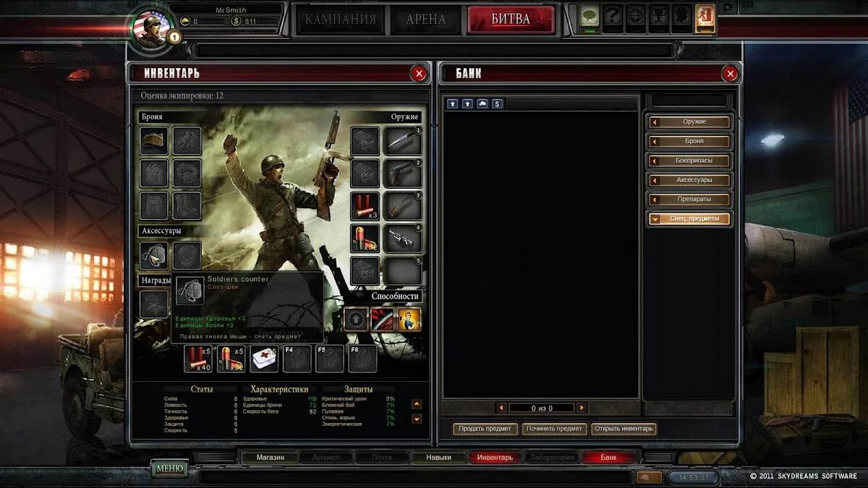868x488 pixels.
Task: Close the Банк panel
Action: [x=731, y=74]
